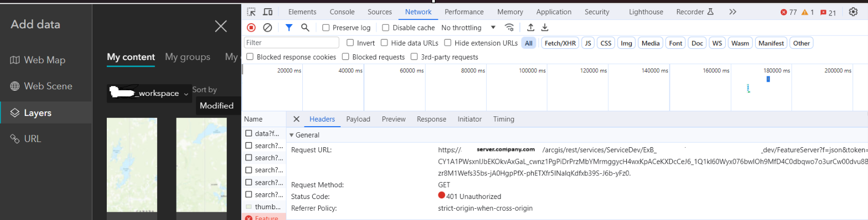Click blue marker on network timeline
This screenshot has height=220, width=868.
pos(768,79)
